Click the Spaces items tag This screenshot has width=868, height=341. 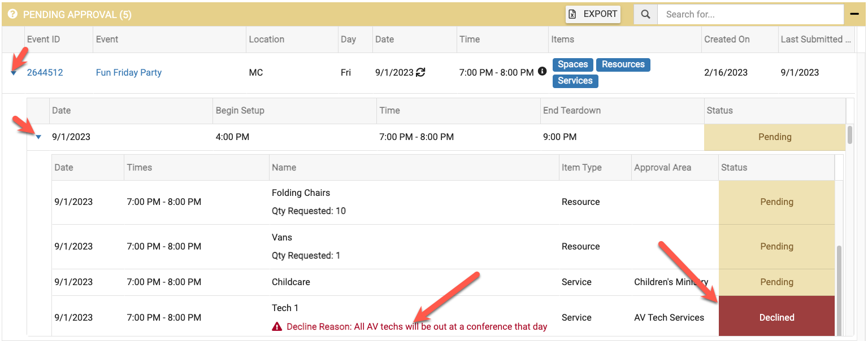click(x=572, y=64)
